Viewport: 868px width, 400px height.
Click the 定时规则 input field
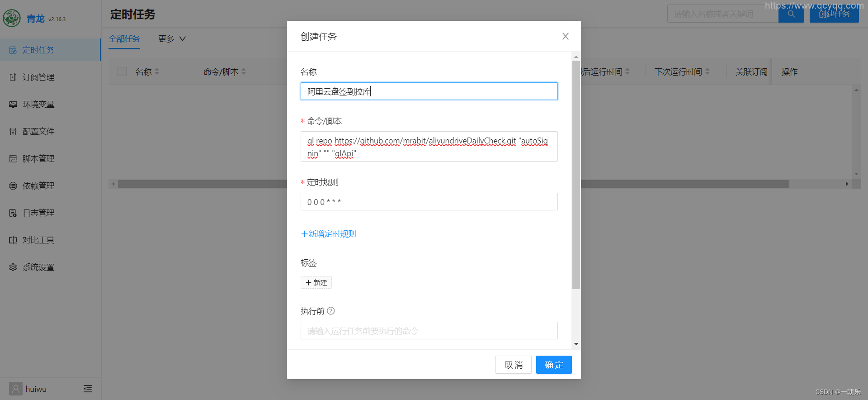(429, 202)
